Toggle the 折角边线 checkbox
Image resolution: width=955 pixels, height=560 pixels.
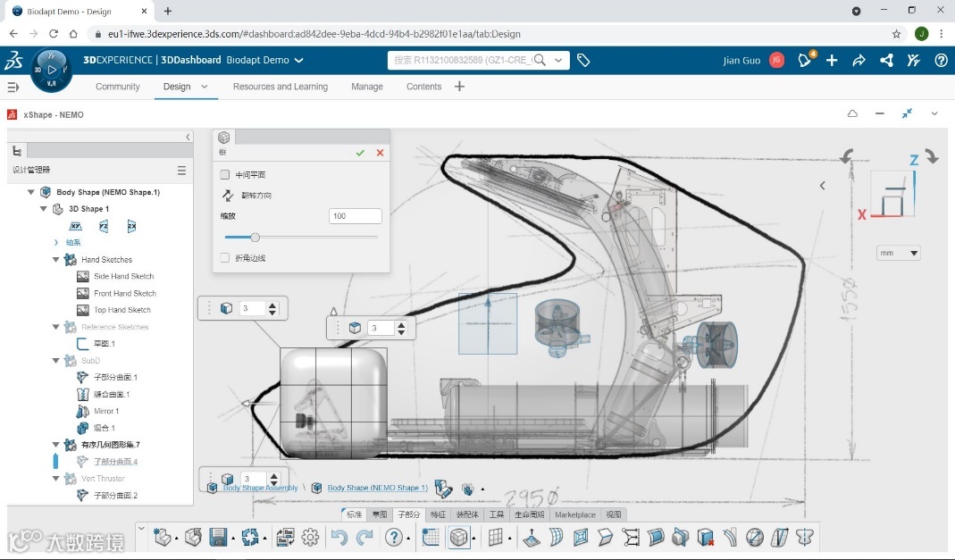point(225,257)
